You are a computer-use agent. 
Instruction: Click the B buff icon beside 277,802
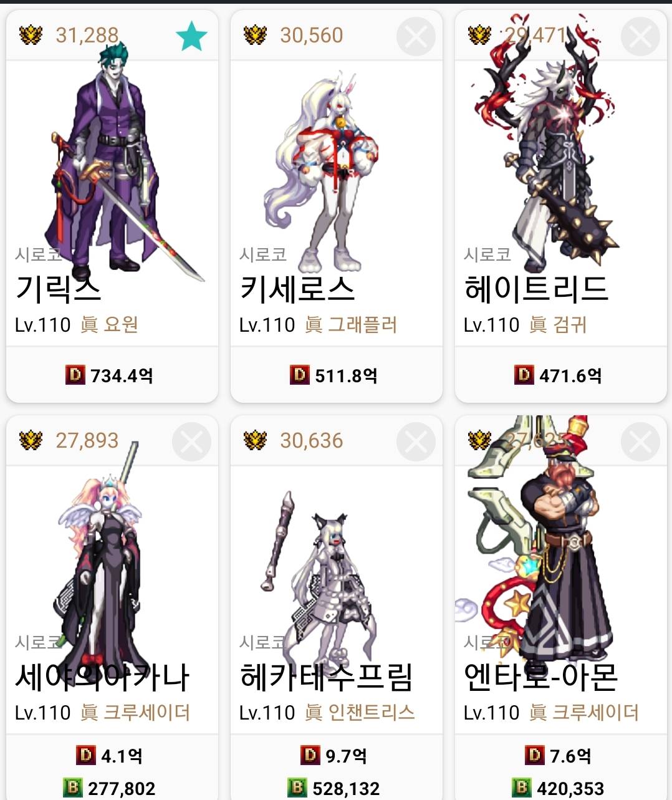pyautogui.click(x=73, y=788)
